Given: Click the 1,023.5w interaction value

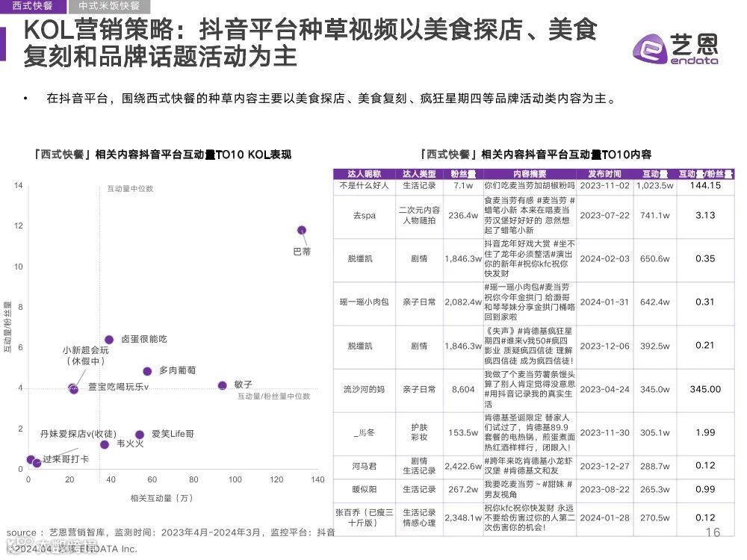Looking at the screenshot, I should [655, 186].
